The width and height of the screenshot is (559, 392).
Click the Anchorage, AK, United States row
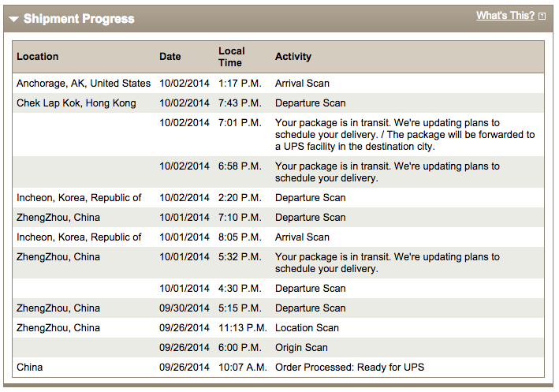(x=278, y=84)
